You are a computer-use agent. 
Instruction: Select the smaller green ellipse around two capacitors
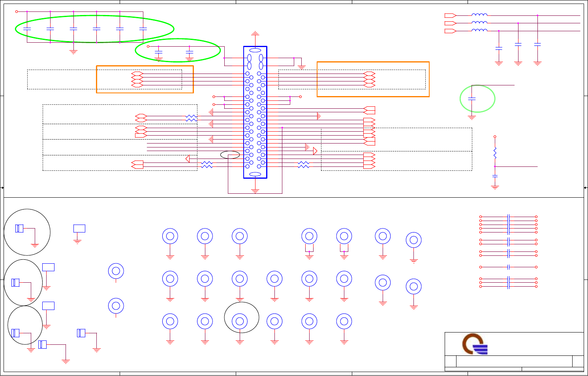(178, 50)
